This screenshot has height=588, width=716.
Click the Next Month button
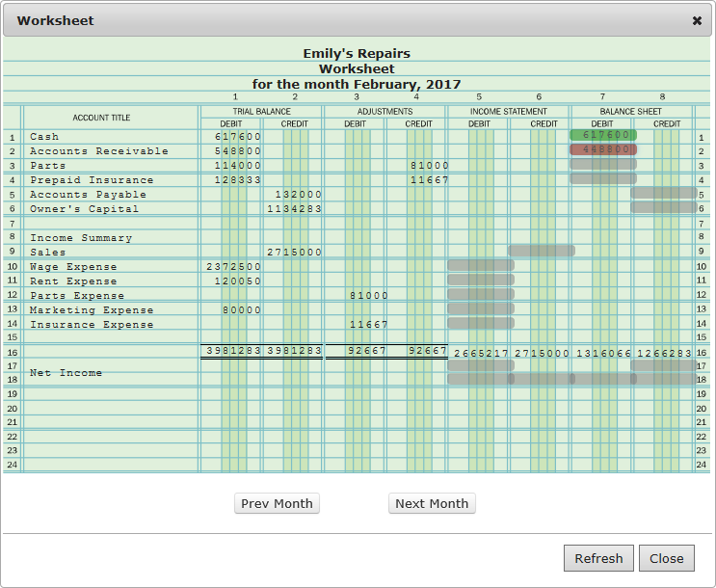[432, 503]
